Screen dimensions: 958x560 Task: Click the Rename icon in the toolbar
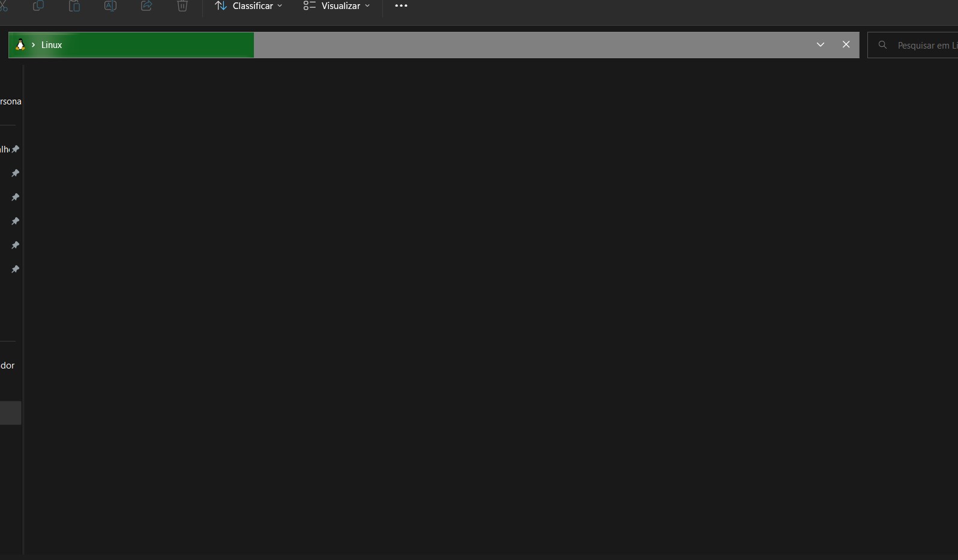[110, 6]
